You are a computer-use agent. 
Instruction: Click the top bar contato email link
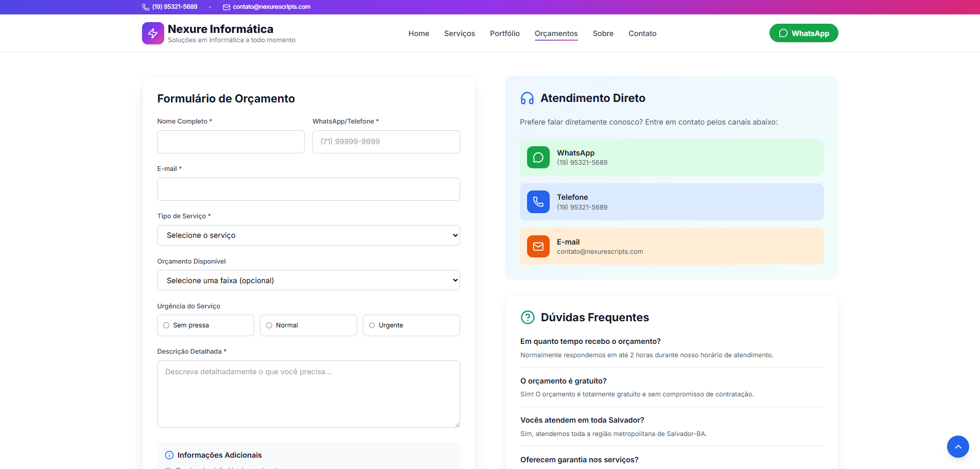pyautogui.click(x=272, y=7)
